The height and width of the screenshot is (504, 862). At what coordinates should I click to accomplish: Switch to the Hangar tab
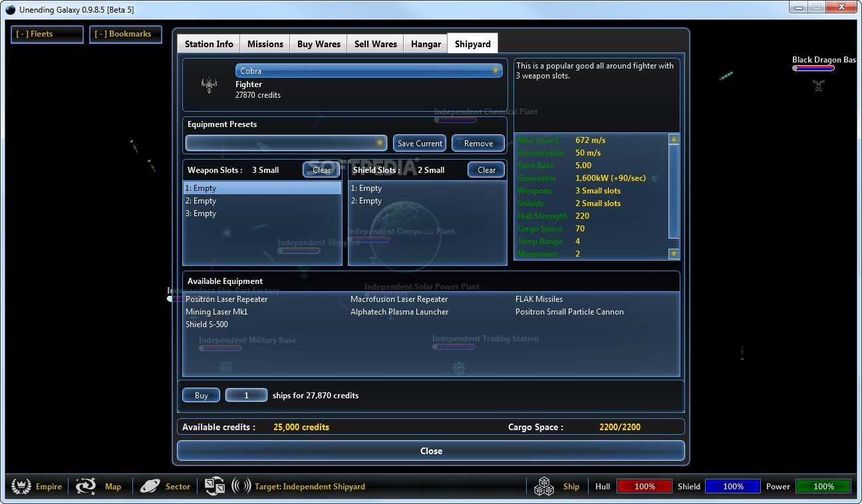(426, 44)
